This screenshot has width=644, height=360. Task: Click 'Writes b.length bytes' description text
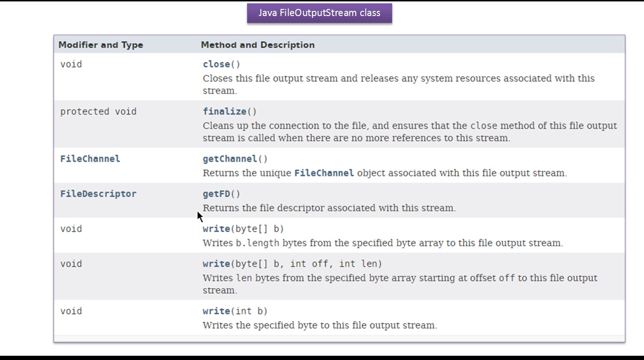[383, 243]
